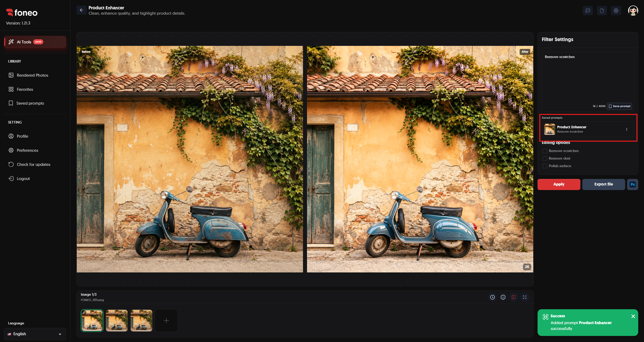
Task: Enable the Remove scratches checkbox
Action: point(545,151)
